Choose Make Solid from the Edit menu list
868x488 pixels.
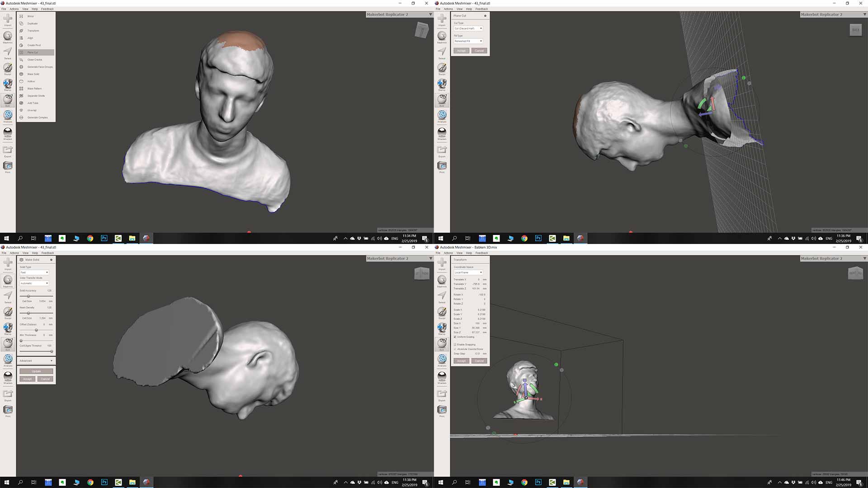pos(33,74)
